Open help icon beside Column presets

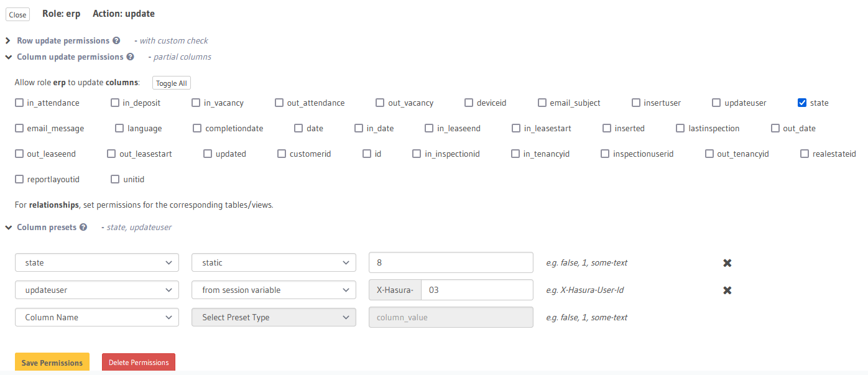click(83, 227)
